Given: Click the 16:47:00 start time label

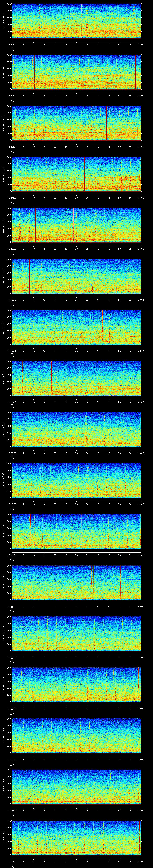Looking at the screenshot, I should [12, 861].
